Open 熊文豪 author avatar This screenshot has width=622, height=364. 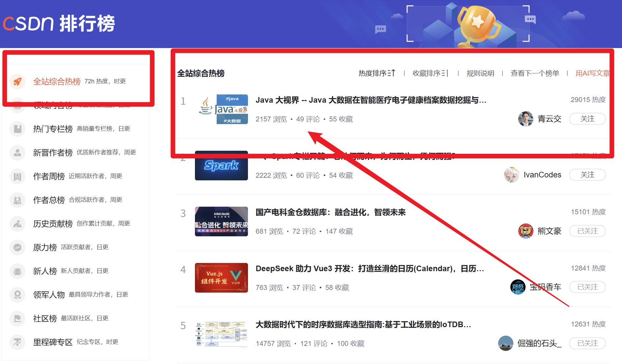526,231
